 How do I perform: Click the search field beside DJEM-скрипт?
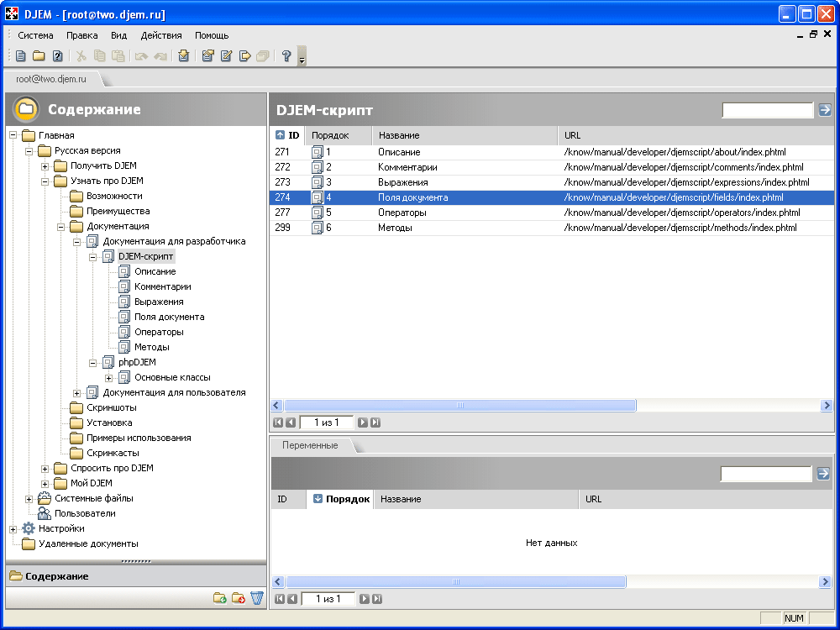coord(768,110)
